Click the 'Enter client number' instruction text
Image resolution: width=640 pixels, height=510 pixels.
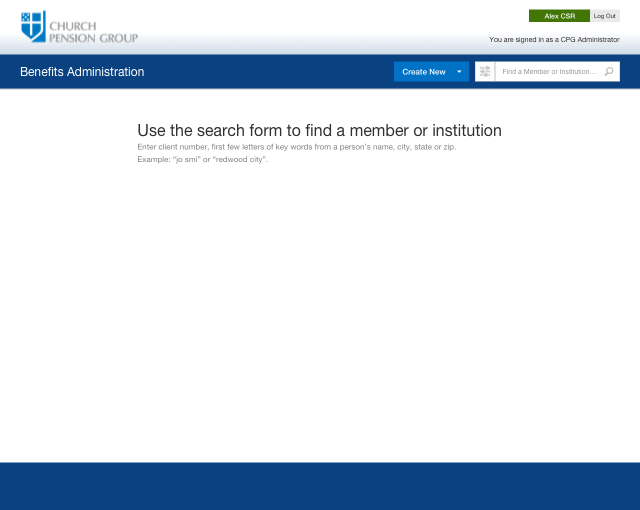296,147
